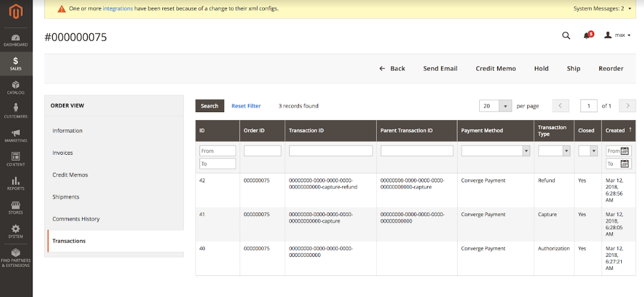Click the 3 records found text
Screen dimensions: 644x297
pyautogui.click(x=298, y=106)
